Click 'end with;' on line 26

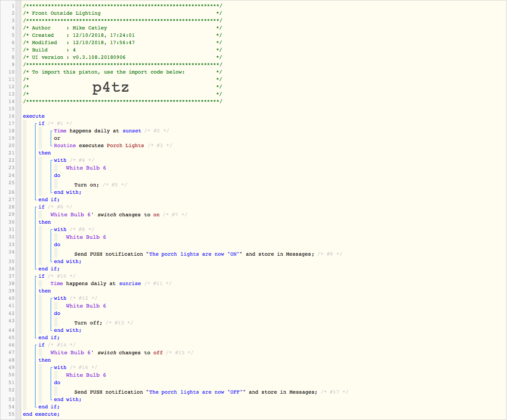tap(68, 192)
